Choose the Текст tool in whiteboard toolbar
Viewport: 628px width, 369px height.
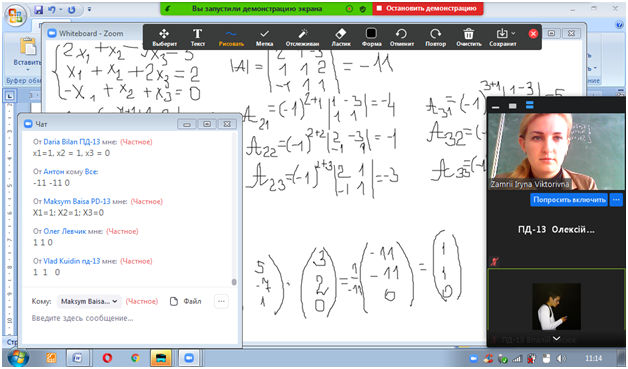click(197, 37)
